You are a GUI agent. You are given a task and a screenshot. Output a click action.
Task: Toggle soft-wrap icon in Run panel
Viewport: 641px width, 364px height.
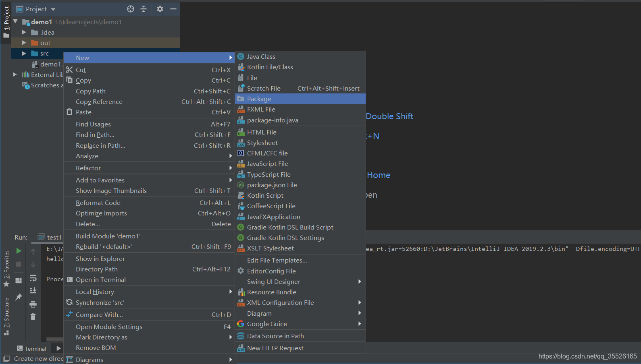click(33, 278)
